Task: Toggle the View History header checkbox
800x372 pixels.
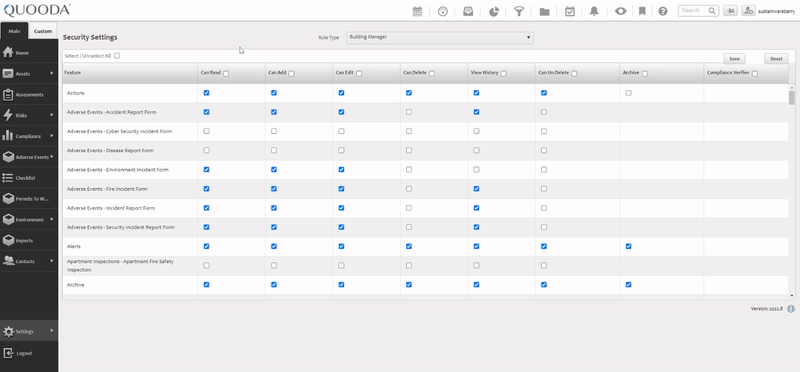Action: coord(504,73)
